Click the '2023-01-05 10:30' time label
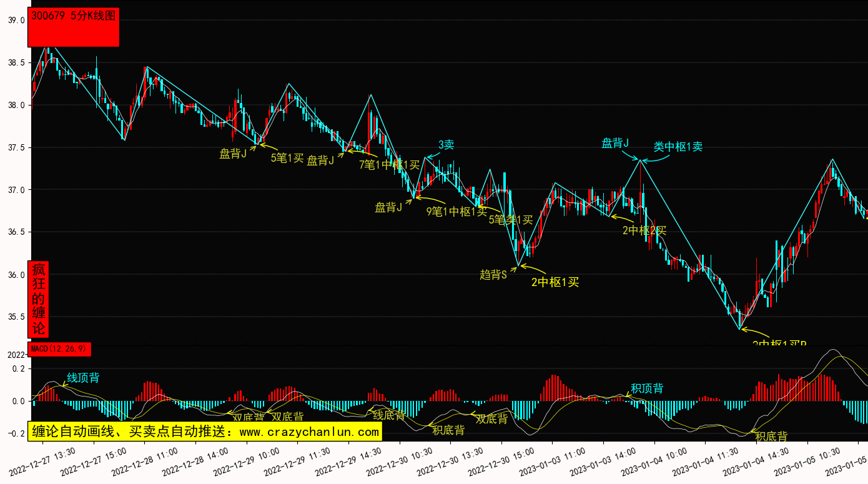868x484 pixels. click(x=807, y=462)
